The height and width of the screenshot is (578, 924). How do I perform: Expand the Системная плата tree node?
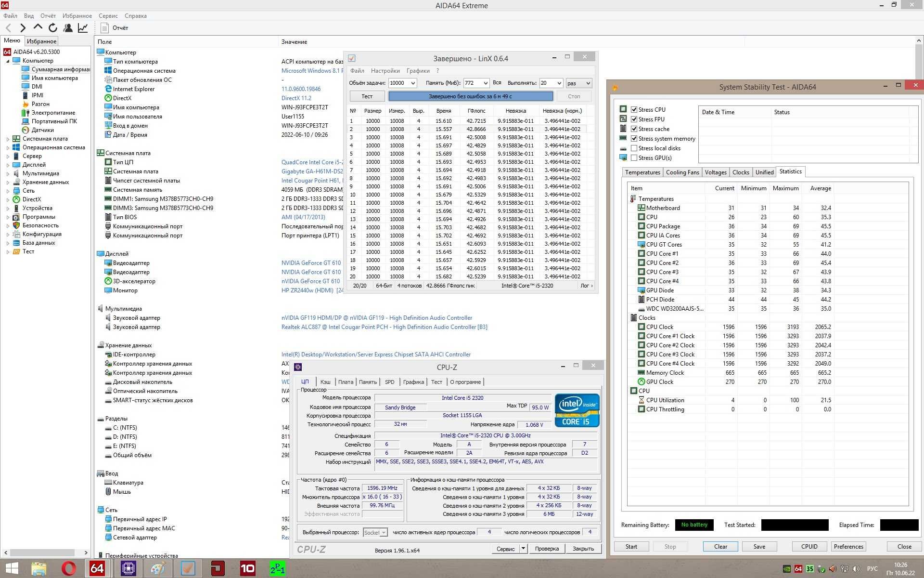pyautogui.click(x=8, y=139)
